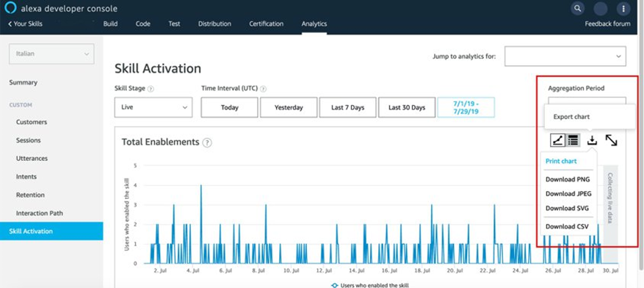644x288 pixels.
Task: Switch to table view icon
Action: tap(573, 140)
